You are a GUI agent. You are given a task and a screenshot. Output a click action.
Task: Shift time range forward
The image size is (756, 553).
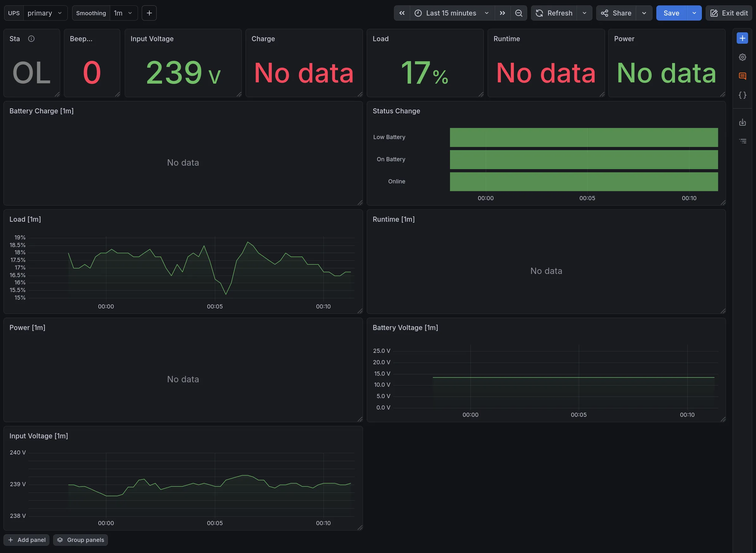(502, 13)
